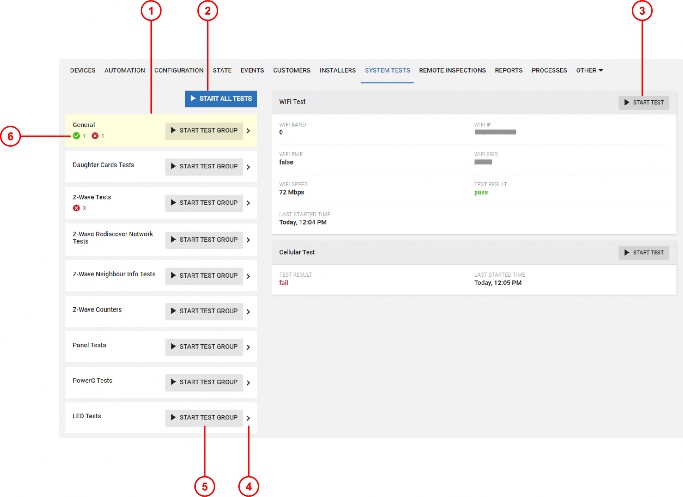Start the General test group
The width and height of the screenshot is (683, 497).
(x=204, y=130)
